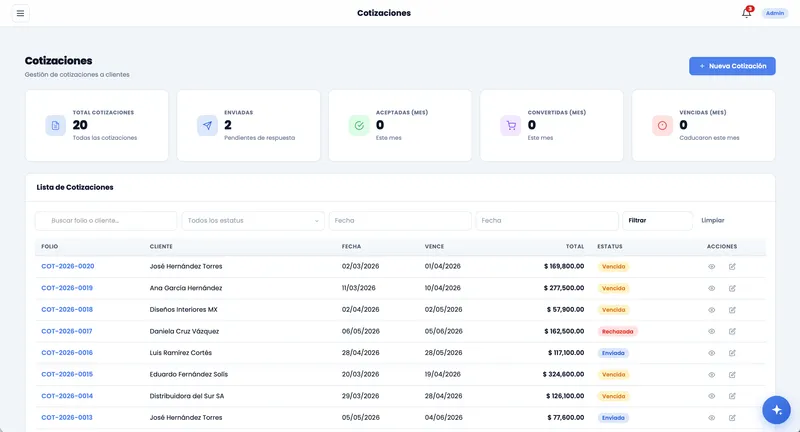Edit COT-2026-0013 with its pencil icon
The height and width of the screenshot is (432, 800).
pos(732,418)
